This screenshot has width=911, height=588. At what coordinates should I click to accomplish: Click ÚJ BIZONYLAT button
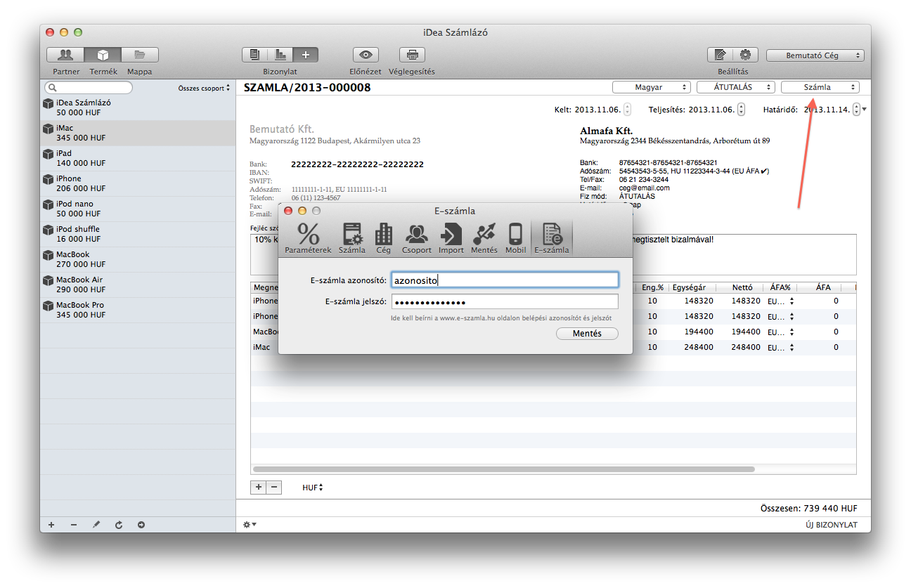(832, 525)
